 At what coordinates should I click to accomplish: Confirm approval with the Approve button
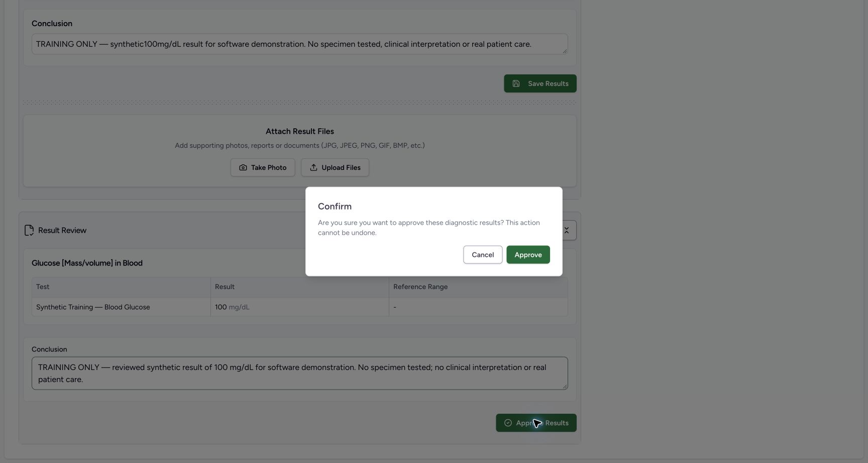528,254
